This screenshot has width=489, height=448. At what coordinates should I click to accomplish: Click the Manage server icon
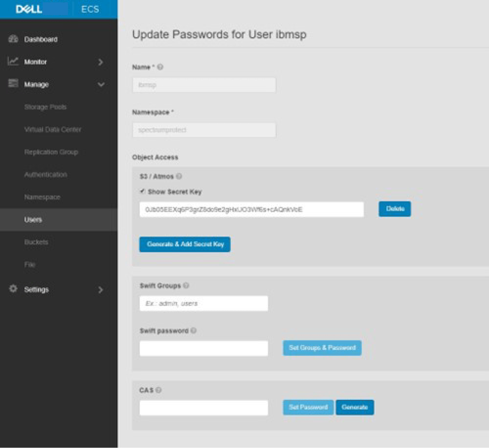13,83
